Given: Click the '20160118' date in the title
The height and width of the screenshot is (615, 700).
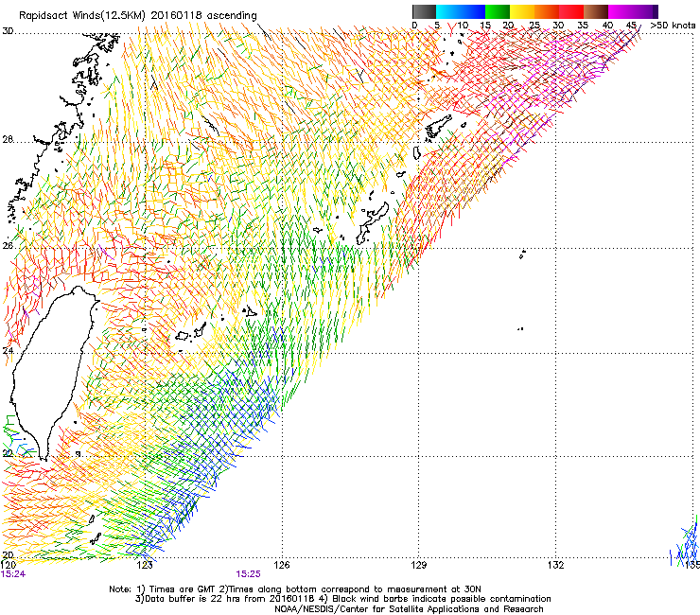Looking at the screenshot, I should (x=176, y=15).
